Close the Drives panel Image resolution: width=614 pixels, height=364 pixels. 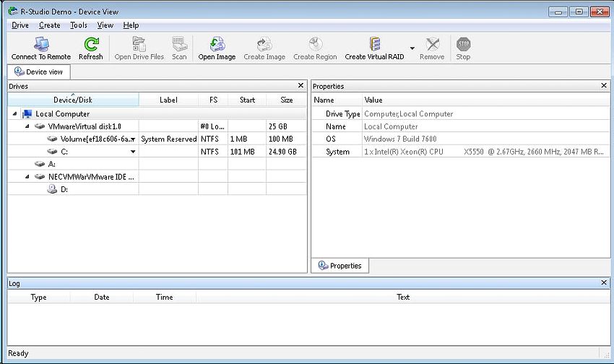(300, 85)
